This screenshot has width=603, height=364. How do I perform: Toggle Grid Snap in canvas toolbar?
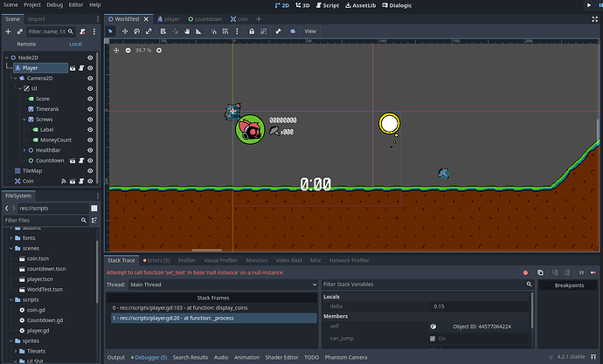click(x=225, y=31)
